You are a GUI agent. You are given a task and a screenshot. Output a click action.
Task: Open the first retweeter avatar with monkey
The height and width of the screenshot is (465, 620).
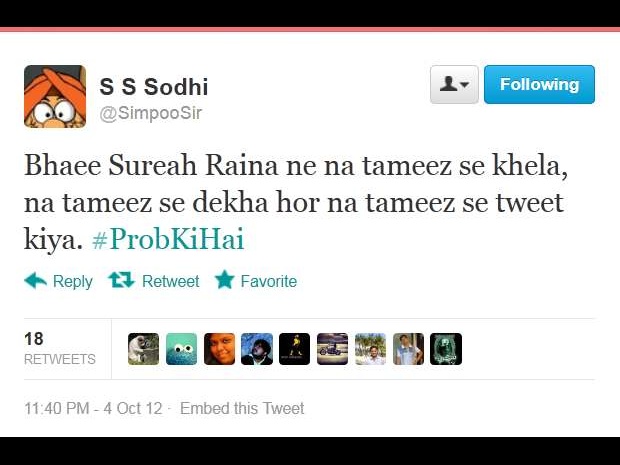[144, 349]
